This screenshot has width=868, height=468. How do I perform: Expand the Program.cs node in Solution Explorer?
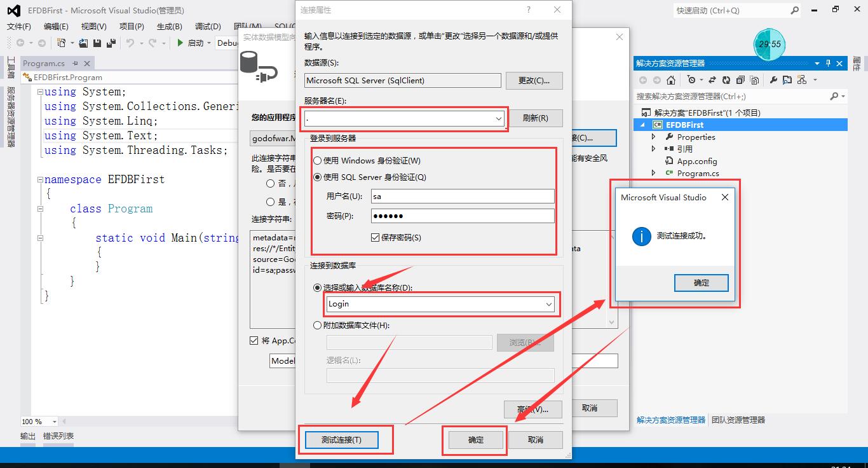(x=654, y=173)
